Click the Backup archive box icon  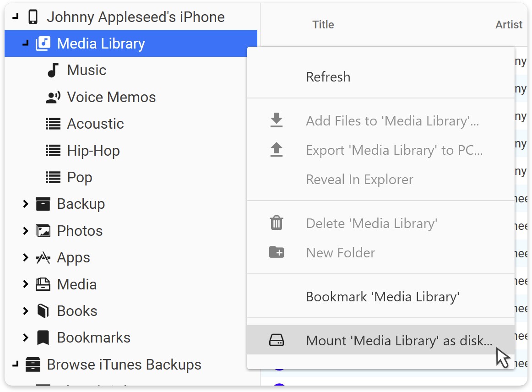[43, 204]
